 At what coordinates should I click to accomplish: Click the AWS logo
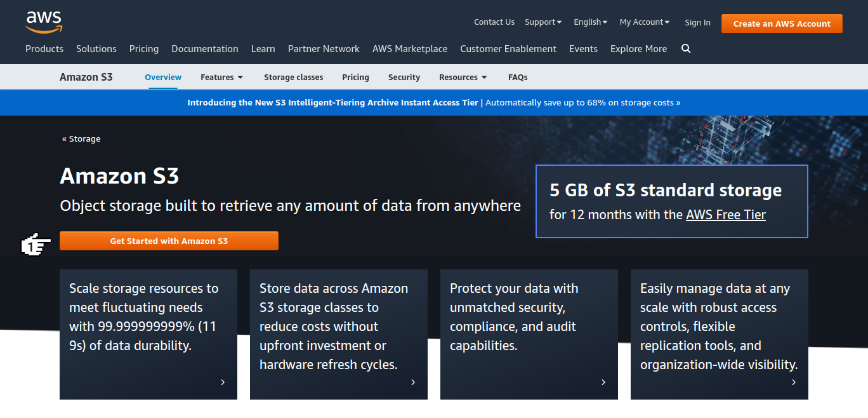coord(44,22)
